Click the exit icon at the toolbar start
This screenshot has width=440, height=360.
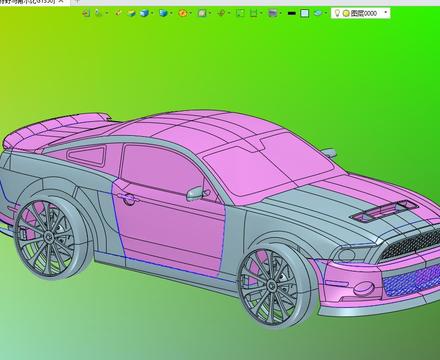[86, 13]
